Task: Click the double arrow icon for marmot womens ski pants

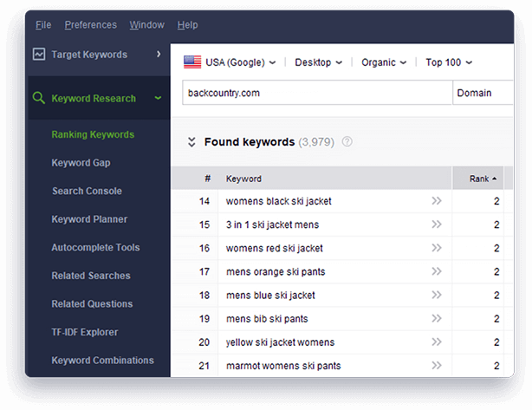Action: 437,365
